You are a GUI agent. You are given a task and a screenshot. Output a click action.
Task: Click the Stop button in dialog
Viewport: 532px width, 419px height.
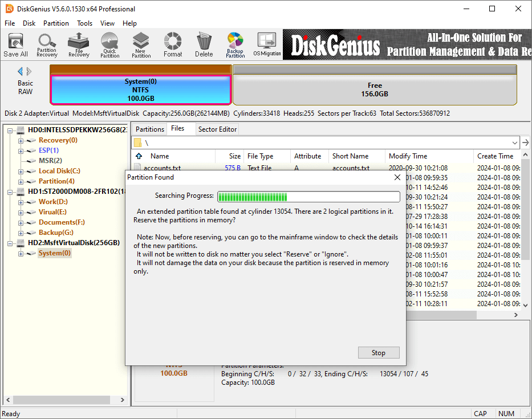click(379, 352)
